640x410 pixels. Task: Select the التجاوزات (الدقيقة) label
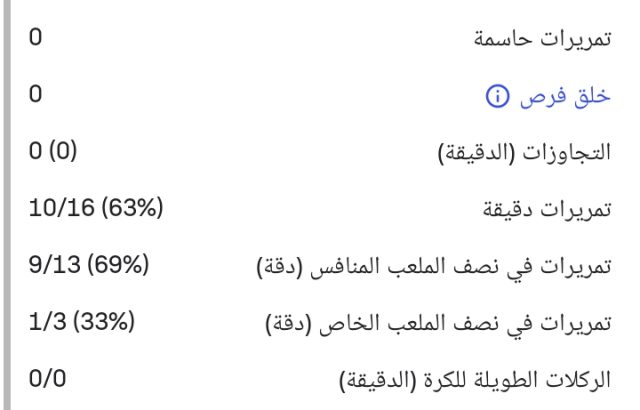(x=534, y=154)
